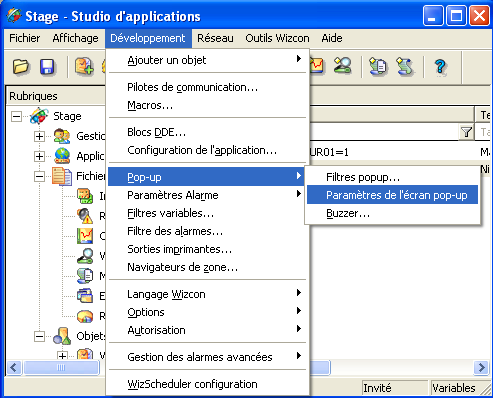Click the image file icon under Fichier
493x398 pixels.
[85, 196]
